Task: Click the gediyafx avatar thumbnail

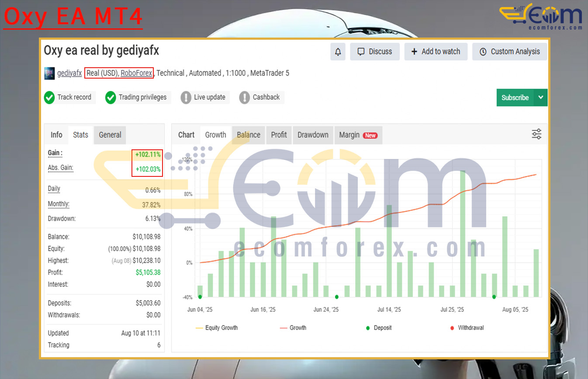Action: [49, 73]
